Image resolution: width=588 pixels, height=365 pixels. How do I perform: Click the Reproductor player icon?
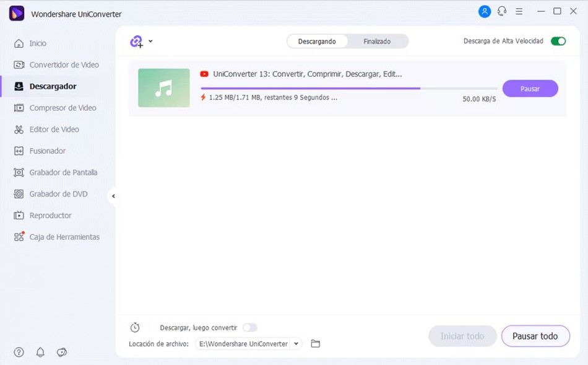19,216
